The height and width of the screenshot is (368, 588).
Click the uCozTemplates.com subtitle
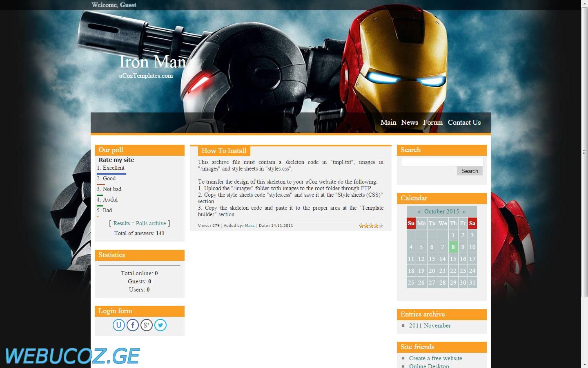point(146,76)
